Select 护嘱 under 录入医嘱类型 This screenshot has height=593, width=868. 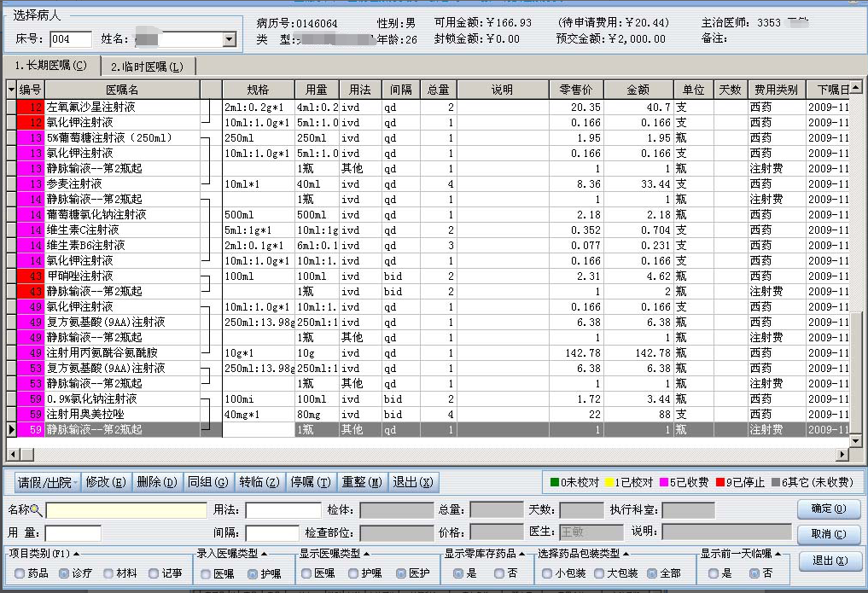[x=253, y=574]
